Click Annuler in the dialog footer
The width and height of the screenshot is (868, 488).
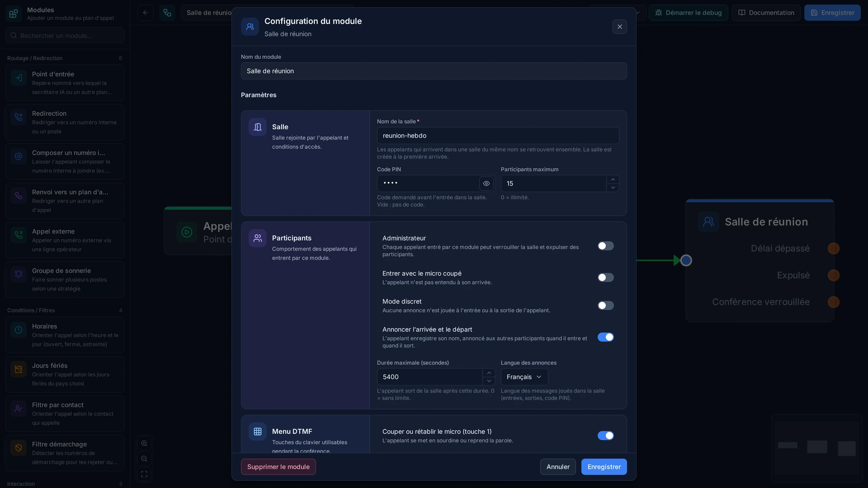[x=558, y=467]
